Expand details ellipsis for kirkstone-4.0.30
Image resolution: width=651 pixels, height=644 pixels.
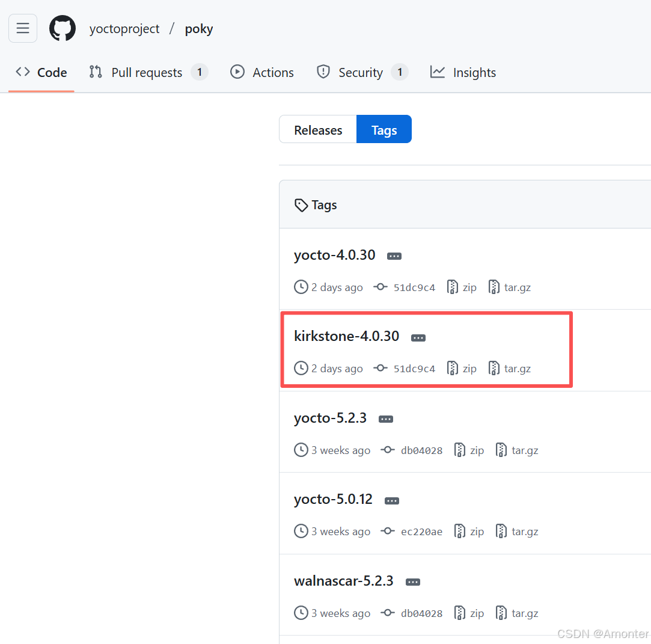(x=418, y=338)
